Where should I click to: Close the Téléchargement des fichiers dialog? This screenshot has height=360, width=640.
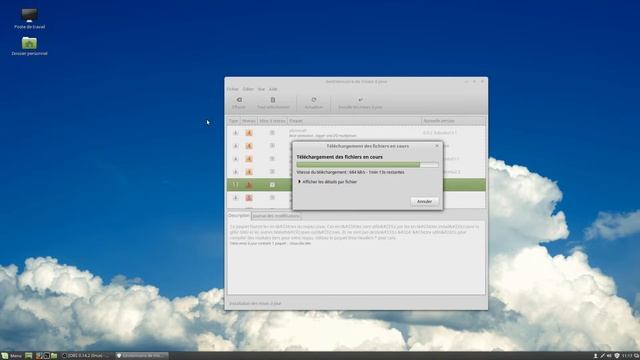(437, 146)
